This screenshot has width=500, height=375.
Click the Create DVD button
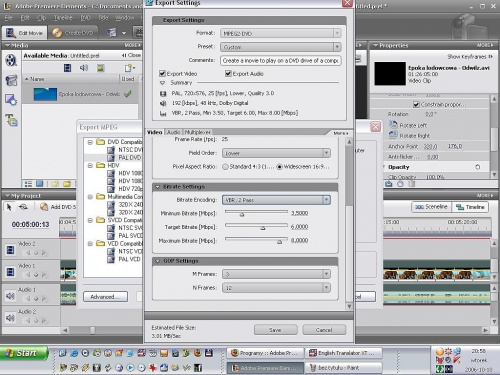tap(72, 33)
